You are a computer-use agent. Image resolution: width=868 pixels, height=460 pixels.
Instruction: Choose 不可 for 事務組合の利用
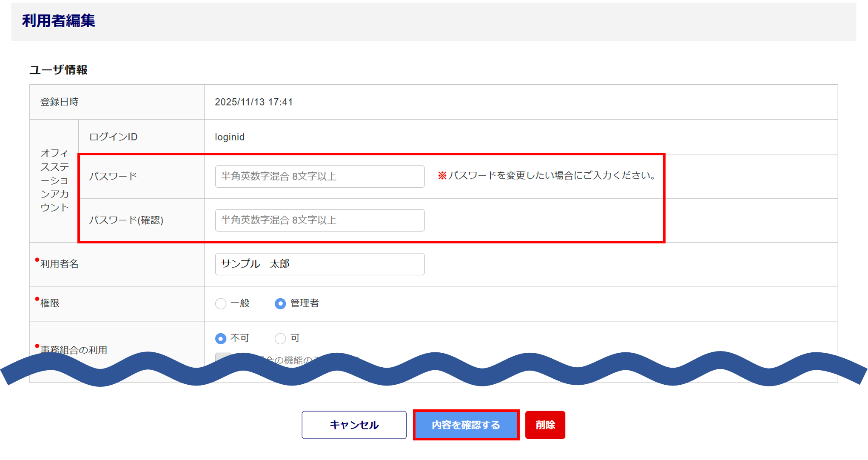[221, 338]
